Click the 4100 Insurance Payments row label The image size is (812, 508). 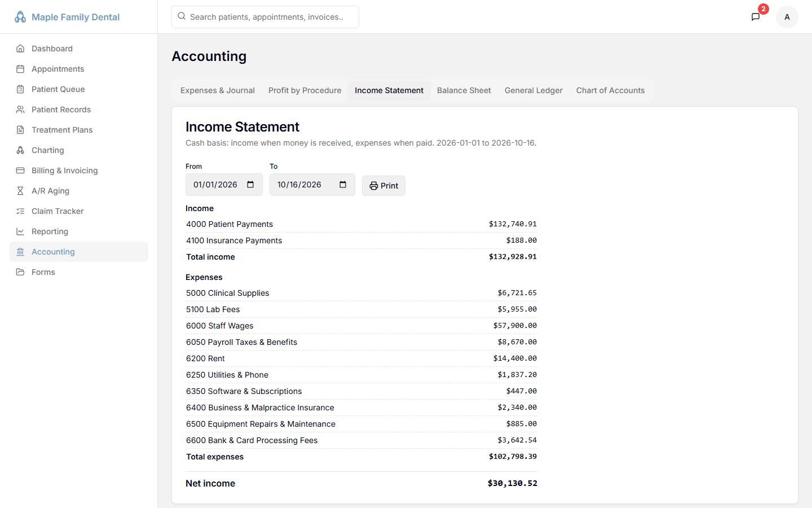click(234, 240)
